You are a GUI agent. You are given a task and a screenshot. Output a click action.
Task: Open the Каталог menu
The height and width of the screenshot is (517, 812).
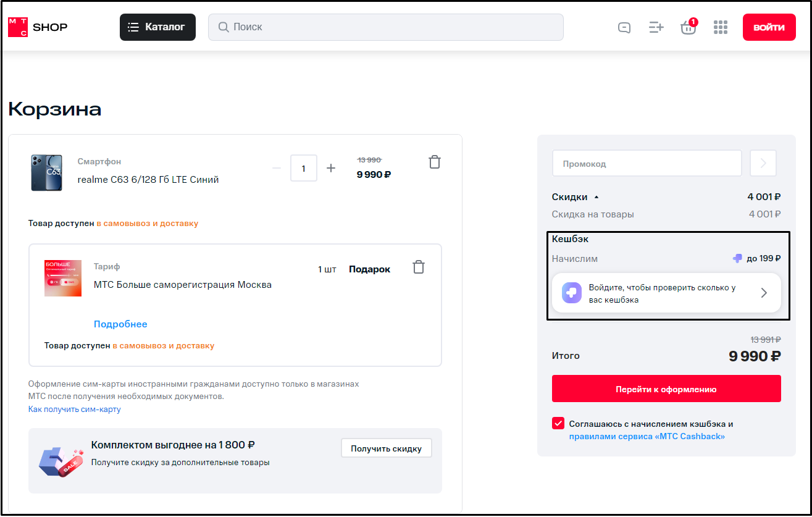pyautogui.click(x=157, y=27)
